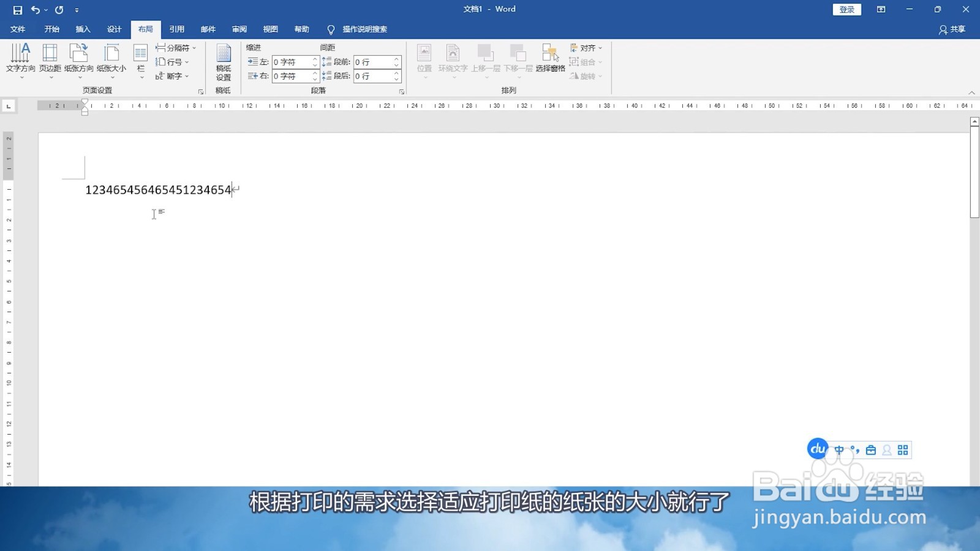Click the 段前 spacing before field
This screenshot has width=980, height=551.
click(x=373, y=62)
